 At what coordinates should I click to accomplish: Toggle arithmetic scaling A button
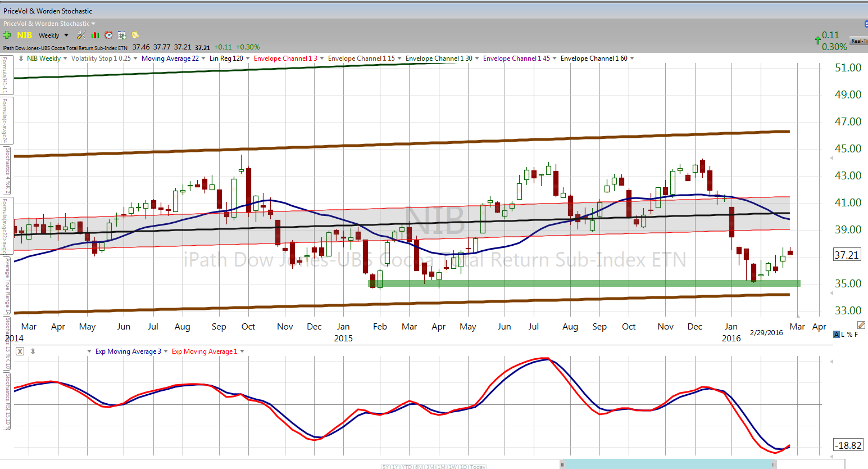(x=837, y=334)
